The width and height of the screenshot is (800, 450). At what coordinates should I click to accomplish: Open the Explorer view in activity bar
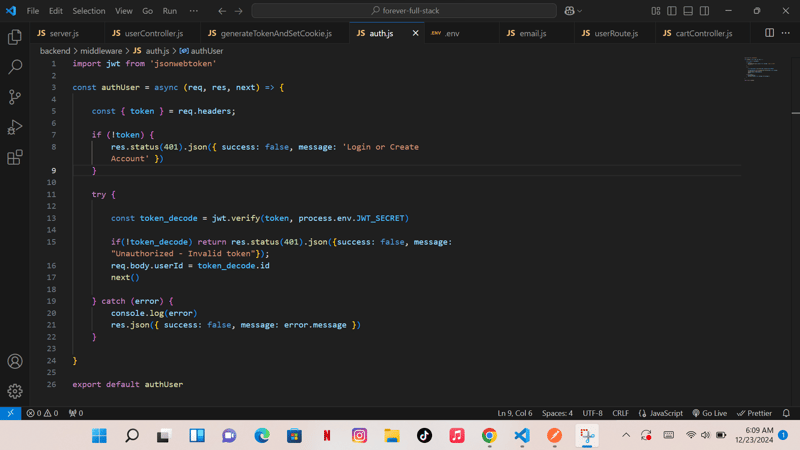[x=15, y=37]
